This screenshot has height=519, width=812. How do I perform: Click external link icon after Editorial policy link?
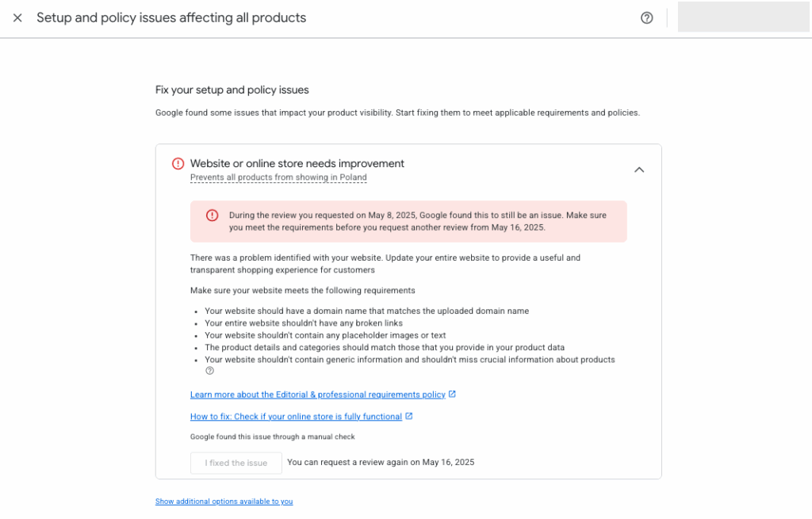click(452, 394)
